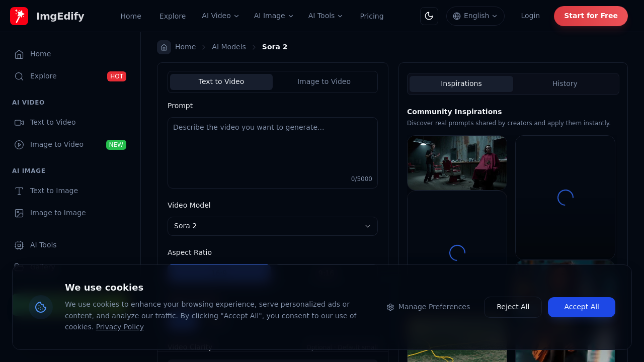Select the Inspirations tab
This screenshot has height=362, width=644.
tap(461, 84)
